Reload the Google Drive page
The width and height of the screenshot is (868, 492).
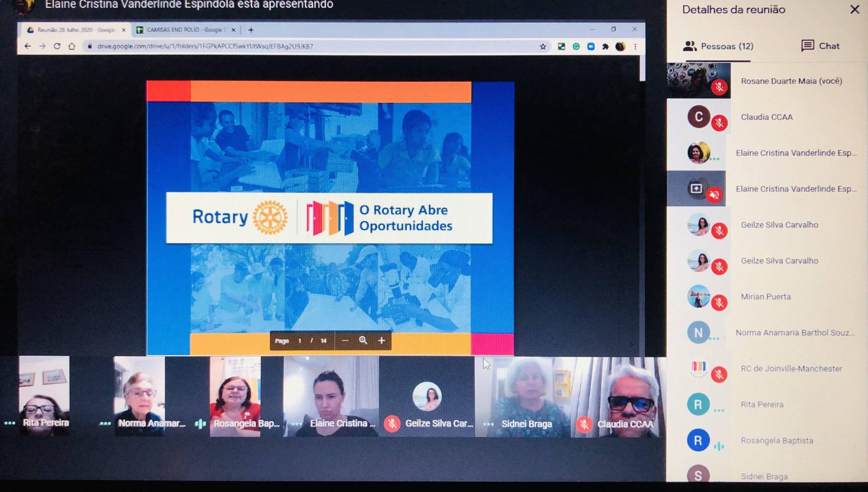click(57, 46)
